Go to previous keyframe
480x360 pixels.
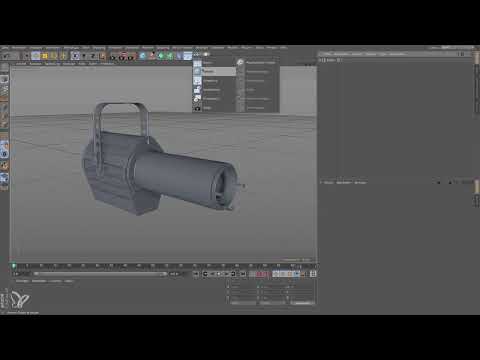[205, 274]
